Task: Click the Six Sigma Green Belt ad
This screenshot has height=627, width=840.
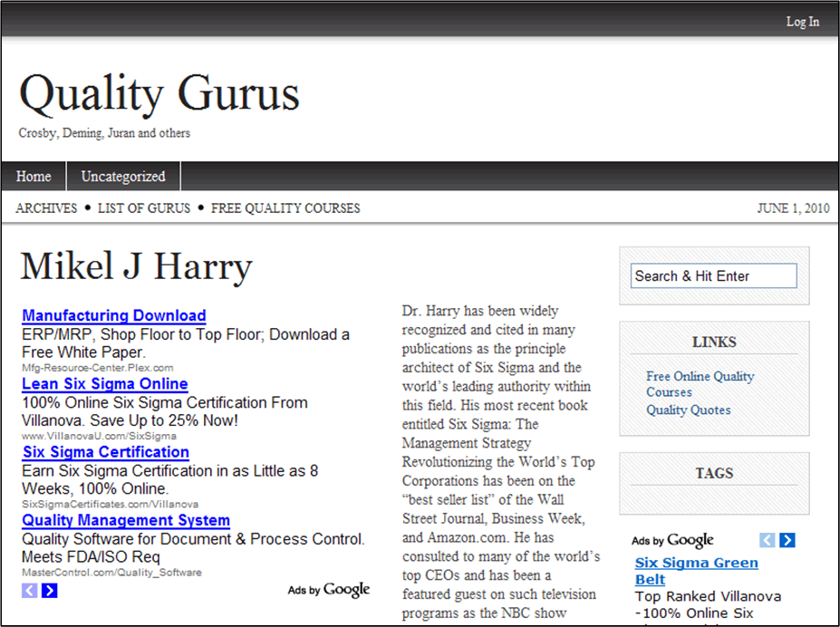Action: coord(696,571)
